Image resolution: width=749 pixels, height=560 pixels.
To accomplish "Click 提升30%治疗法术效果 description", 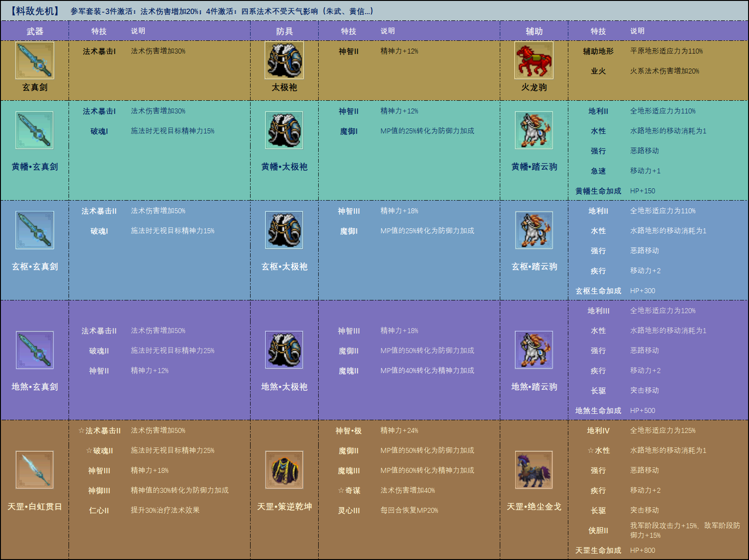I will tap(165, 510).
